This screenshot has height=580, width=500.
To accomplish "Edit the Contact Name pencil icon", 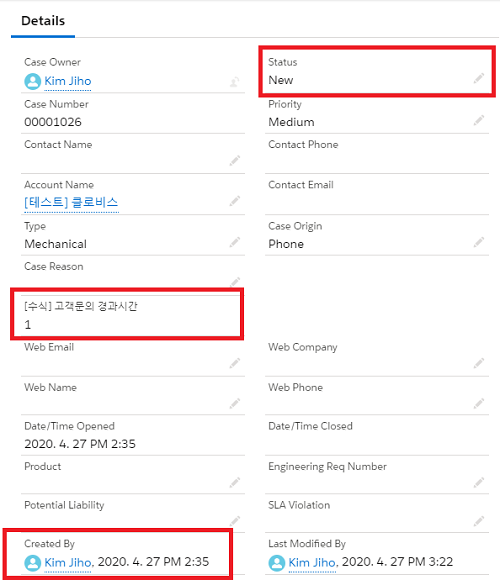I will (234, 160).
